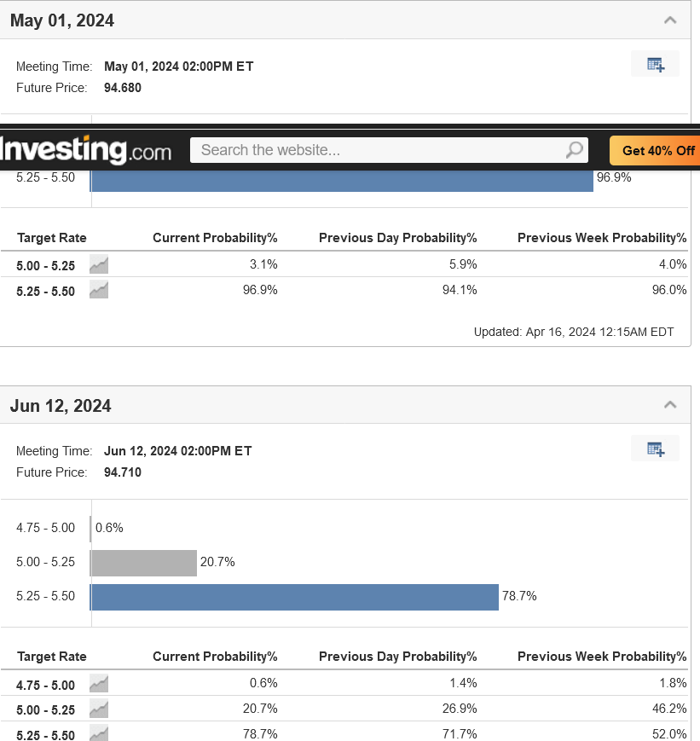Collapse the Jun 12, 2024 section
This screenshot has height=741, width=700.
tap(670, 405)
